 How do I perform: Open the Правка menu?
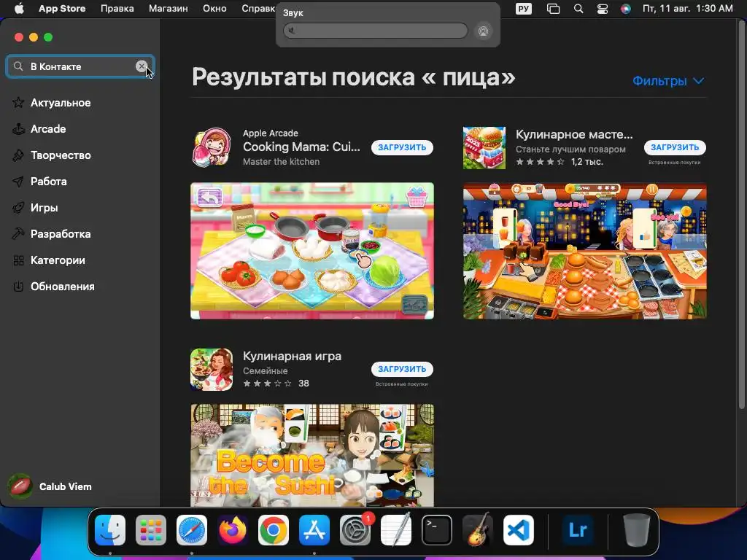[117, 9]
